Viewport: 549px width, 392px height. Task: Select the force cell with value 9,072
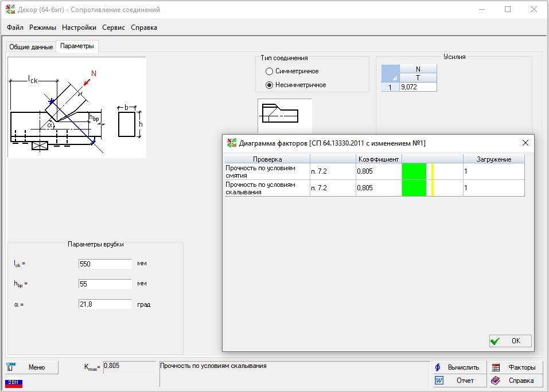[x=418, y=87]
